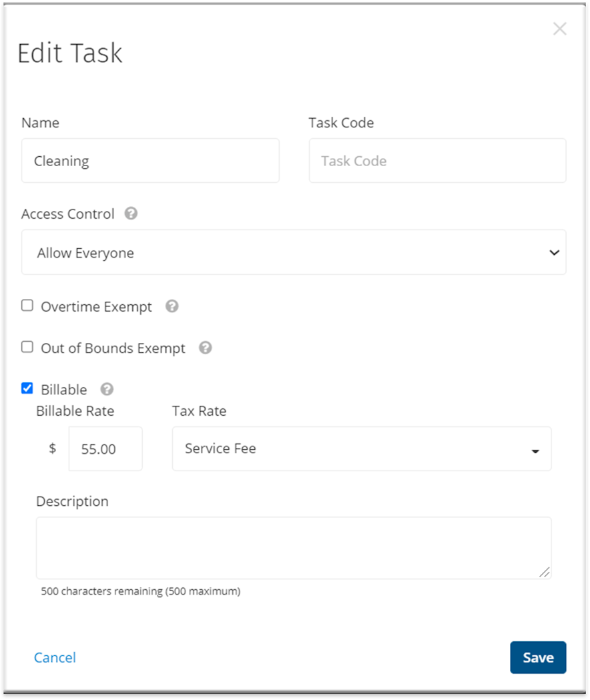
Task: Open the Allow Everyone access dropdown
Action: pyautogui.click(x=294, y=252)
